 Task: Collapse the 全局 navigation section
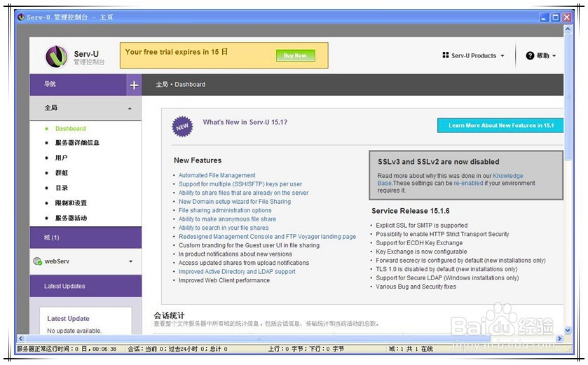(x=130, y=109)
